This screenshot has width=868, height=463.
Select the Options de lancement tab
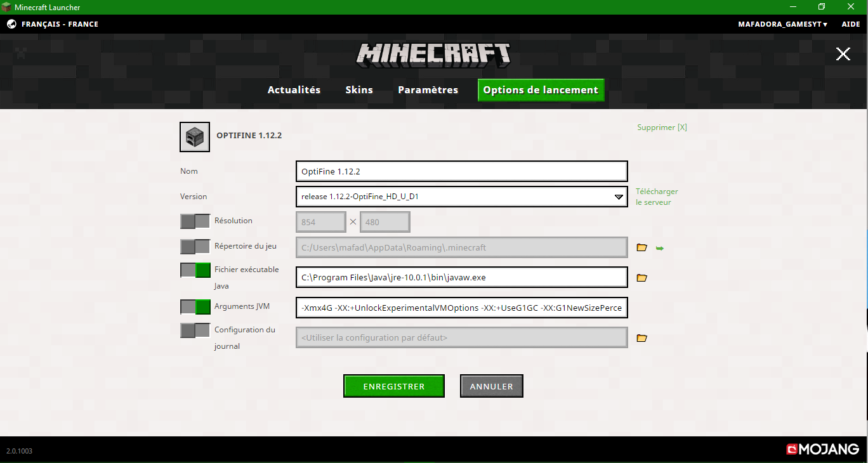[x=541, y=90]
